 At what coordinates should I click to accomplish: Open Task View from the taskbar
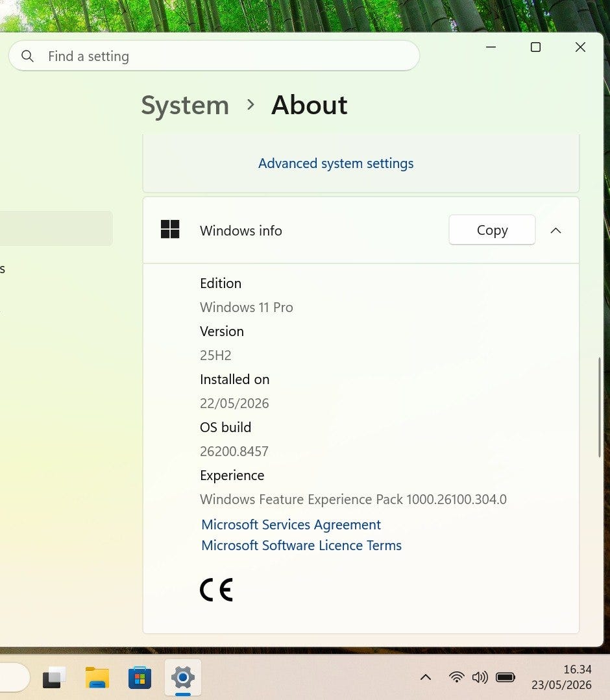coord(54,678)
